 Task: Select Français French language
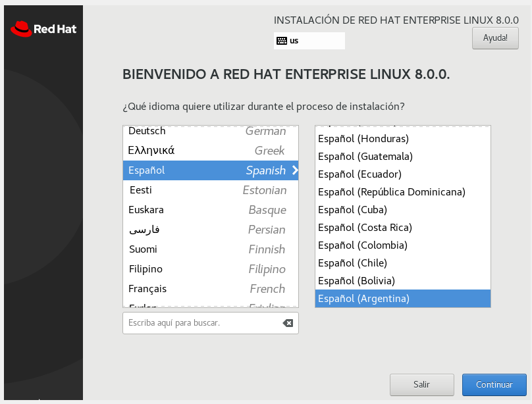(210, 289)
